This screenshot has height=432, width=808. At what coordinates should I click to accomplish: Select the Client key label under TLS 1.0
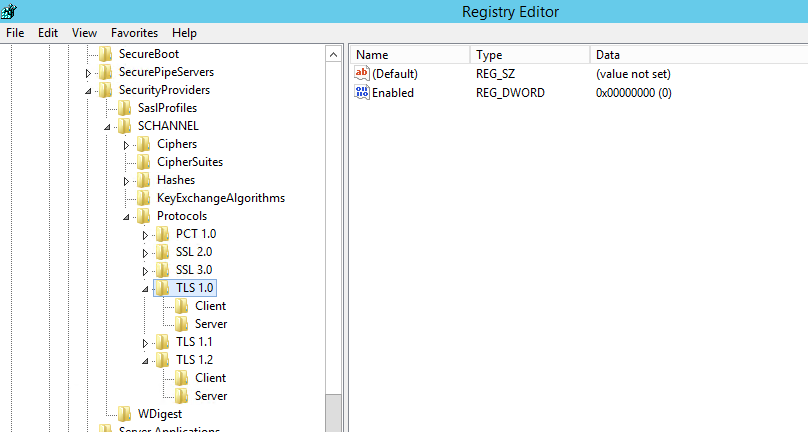[x=210, y=306]
